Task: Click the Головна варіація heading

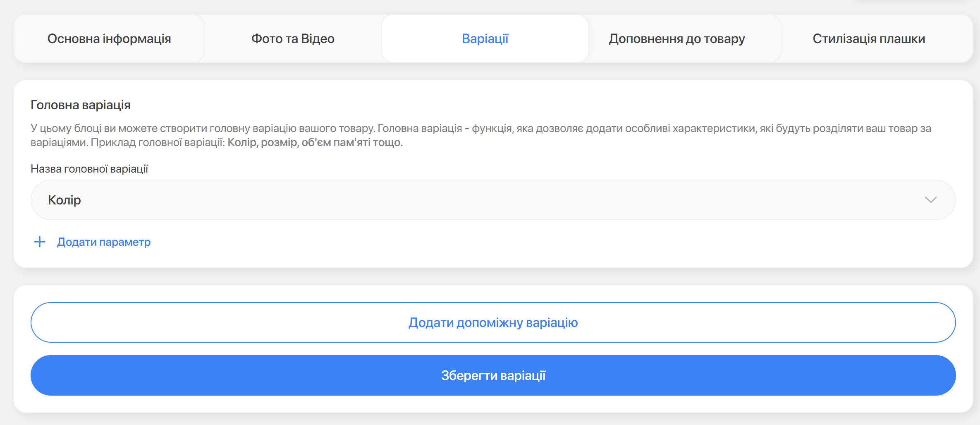Action: 81,105
